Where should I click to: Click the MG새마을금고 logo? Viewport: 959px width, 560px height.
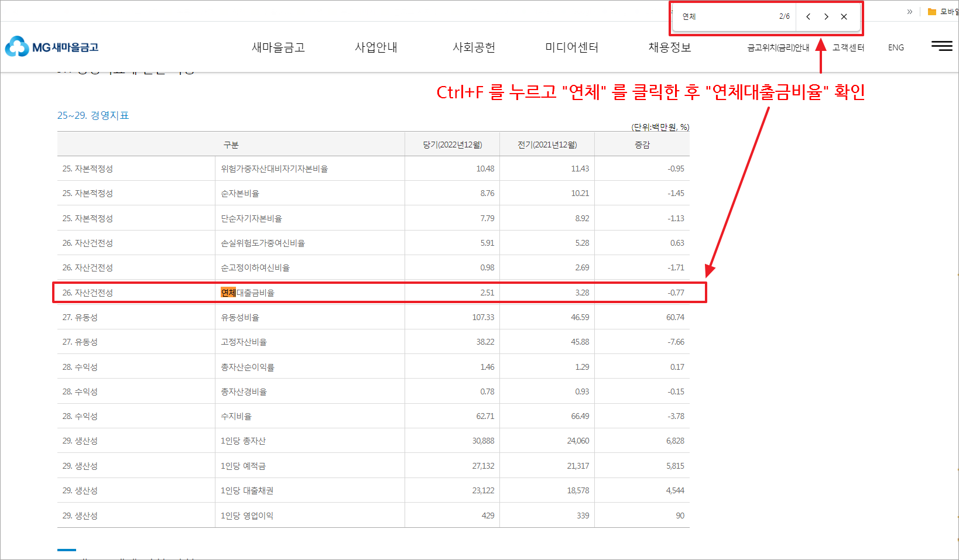52,47
